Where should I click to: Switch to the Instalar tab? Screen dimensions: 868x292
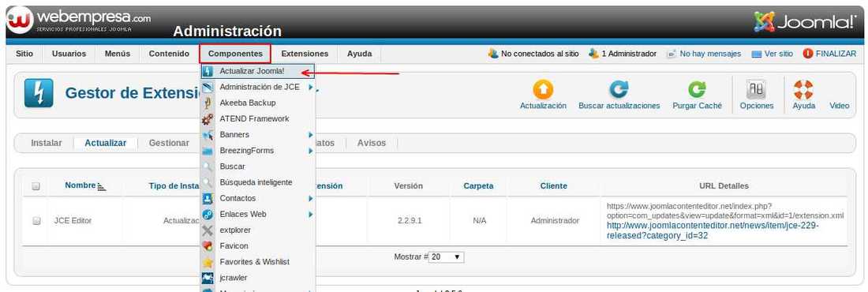point(47,143)
